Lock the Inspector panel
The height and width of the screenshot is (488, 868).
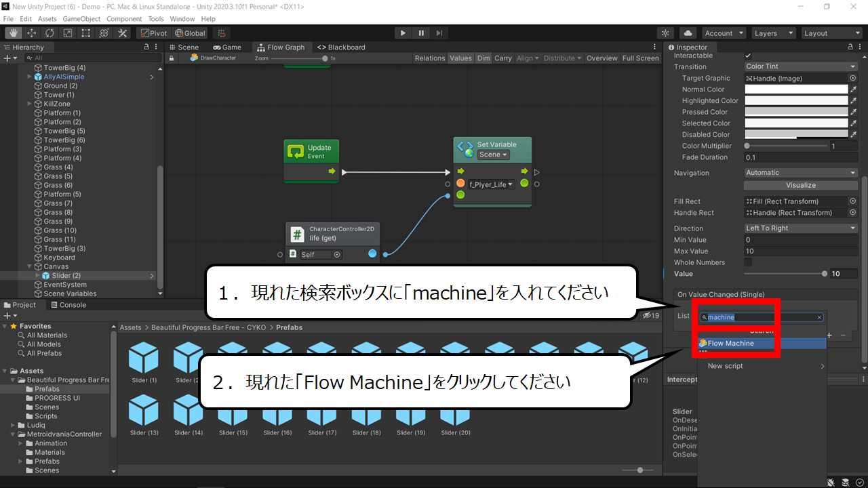[x=850, y=47]
